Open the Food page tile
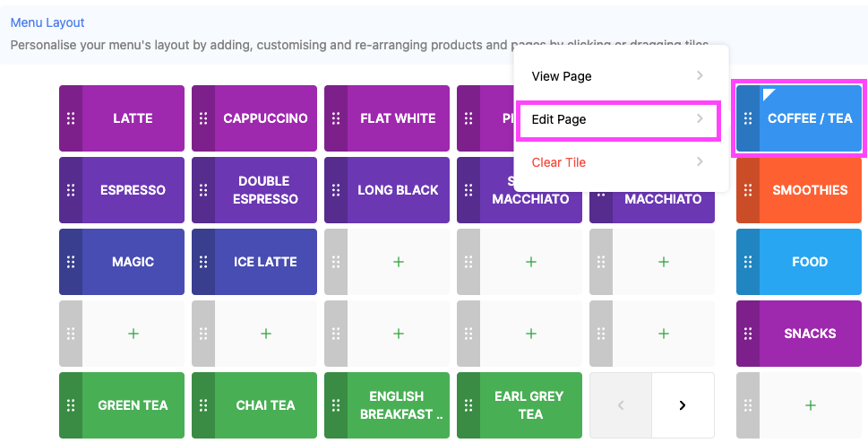 coord(810,262)
